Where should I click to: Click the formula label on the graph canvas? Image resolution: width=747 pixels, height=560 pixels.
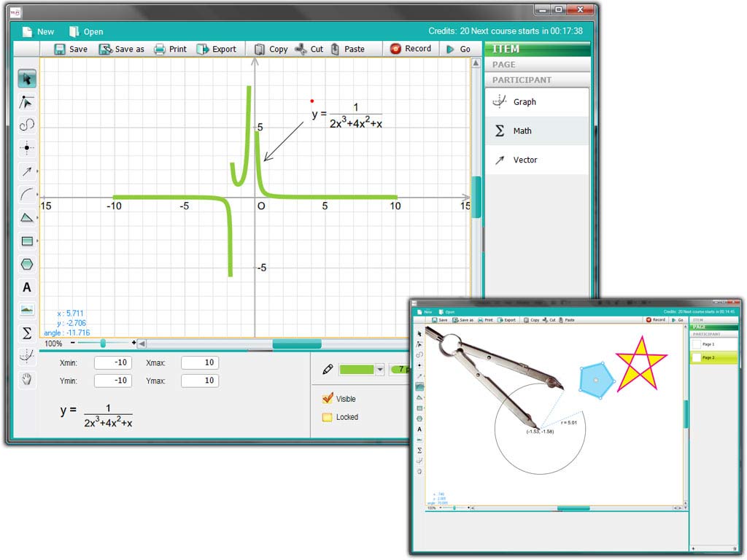(347, 116)
